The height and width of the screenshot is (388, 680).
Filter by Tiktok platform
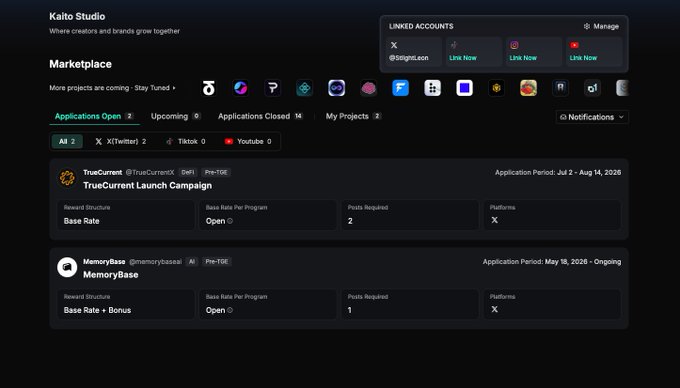186,141
